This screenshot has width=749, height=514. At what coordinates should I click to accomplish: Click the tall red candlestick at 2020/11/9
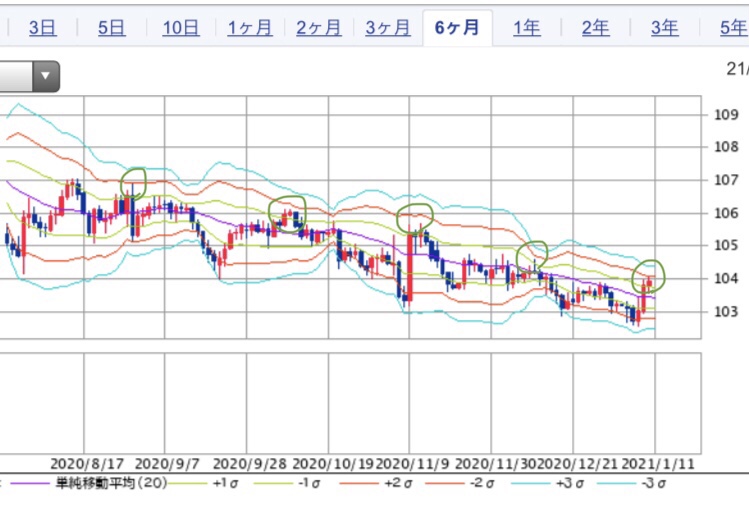pyautogui.click(x=410, y=267)
